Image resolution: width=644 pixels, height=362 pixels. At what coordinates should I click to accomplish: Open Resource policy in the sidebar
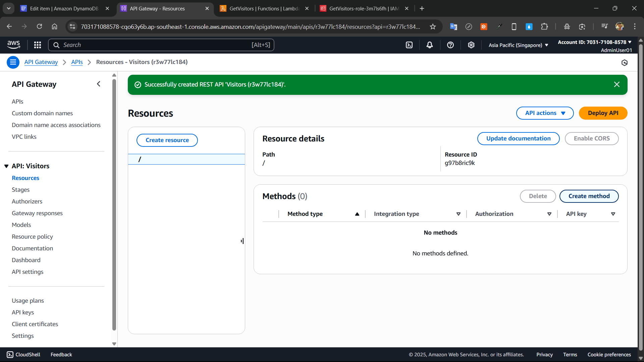(x=32, y=237)
